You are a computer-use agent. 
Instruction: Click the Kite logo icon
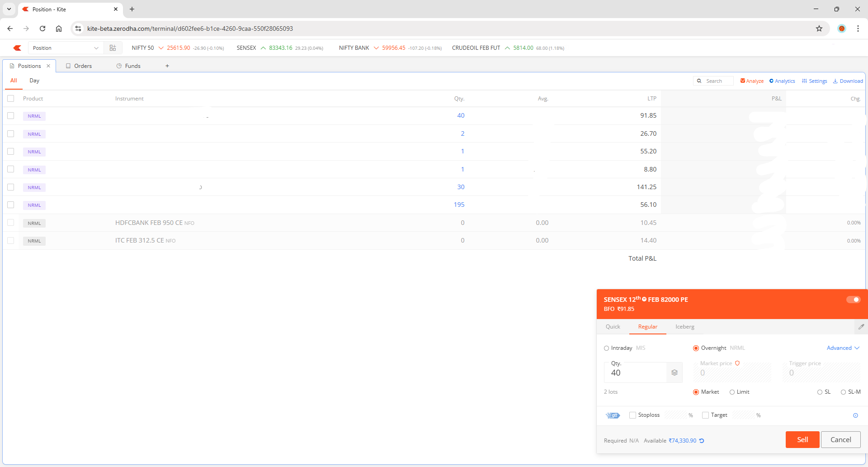coord(17,48)
